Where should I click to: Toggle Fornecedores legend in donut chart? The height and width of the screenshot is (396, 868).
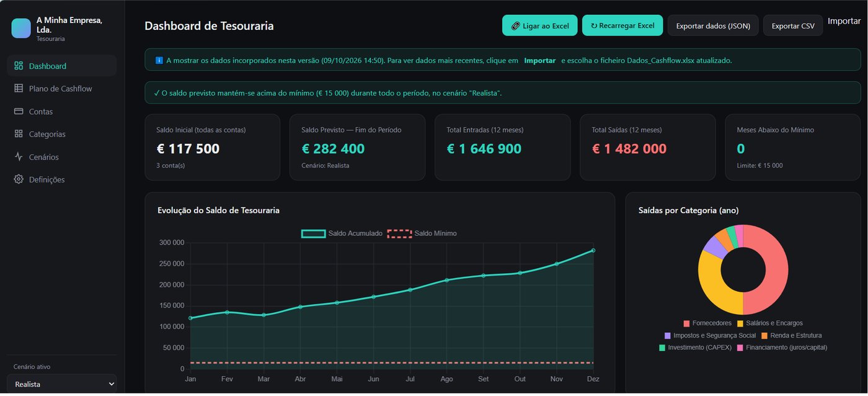pos(707,323)
